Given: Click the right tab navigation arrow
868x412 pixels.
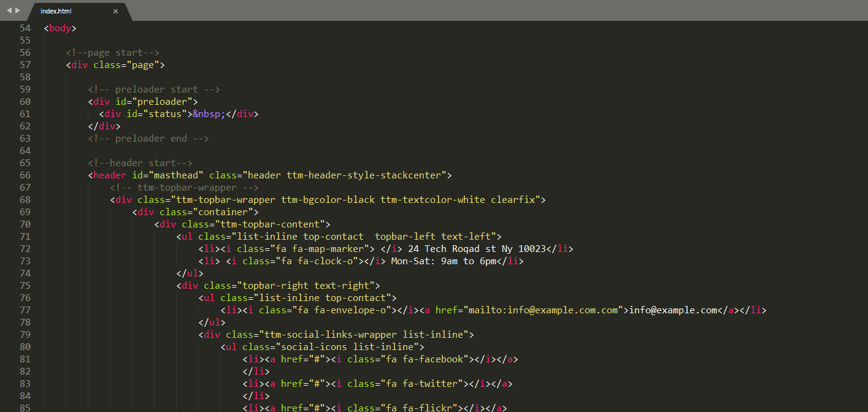Looking at the screenshot, I should (17, 10).
